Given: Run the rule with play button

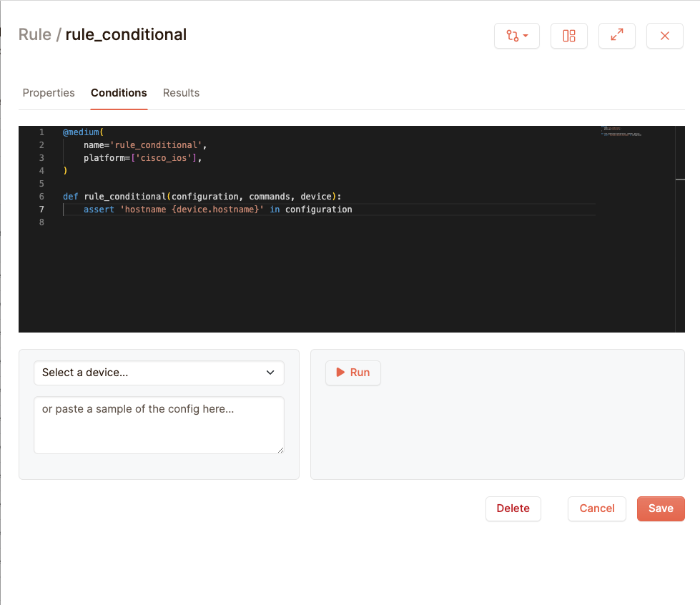Looking at the screenshot, I should (353, 373).
